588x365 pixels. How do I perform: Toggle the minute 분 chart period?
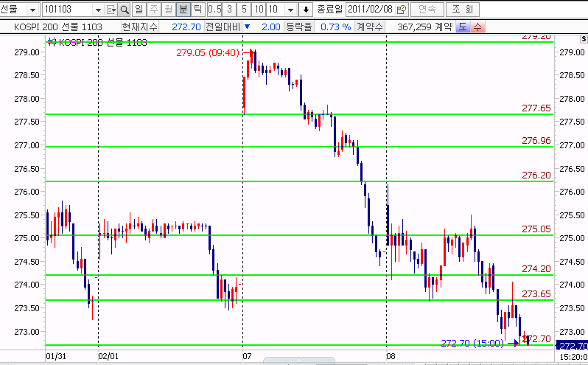tap(183, 10)
